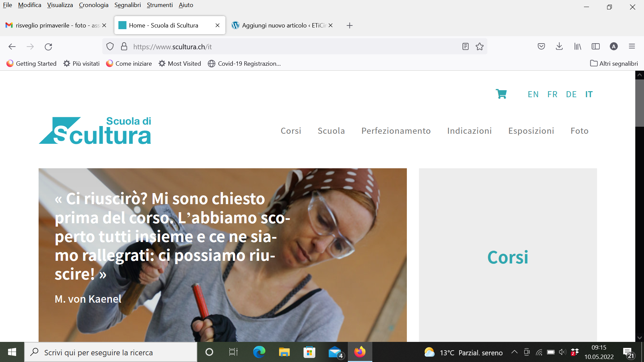Click the Scuola di Scultura logo

point(95,130)
